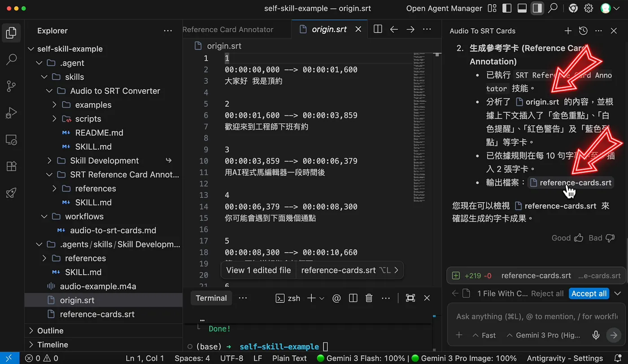Open reference-cards.srt in the file explorer
Viewport: 628px width, 364px height.
(97, 314)
